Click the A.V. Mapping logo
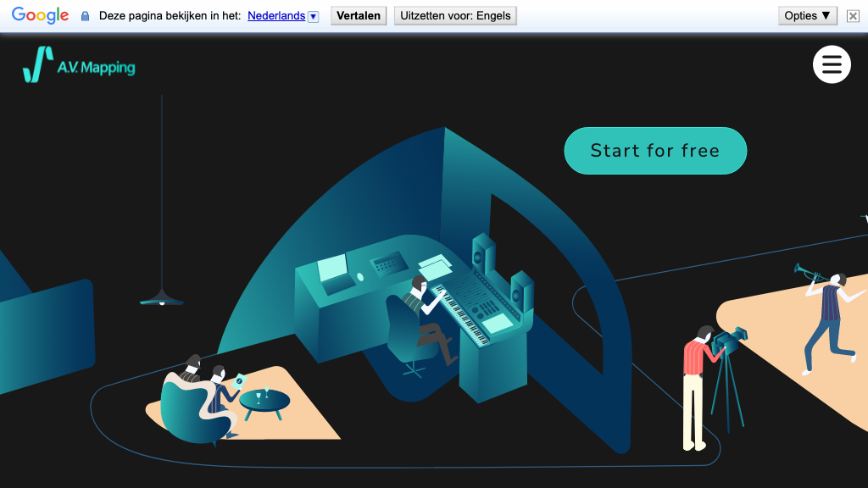 [79, 64]
